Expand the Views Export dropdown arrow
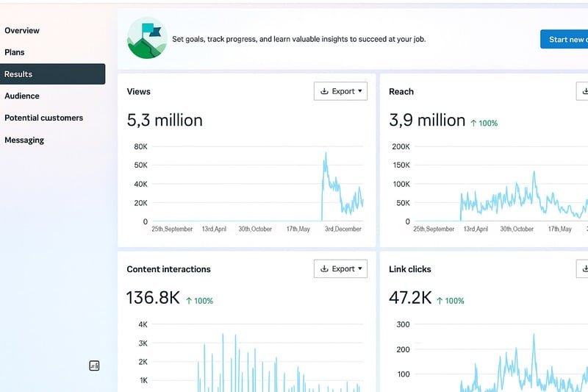The height and width of the screenshot is (392, 588). pos(360,91)
